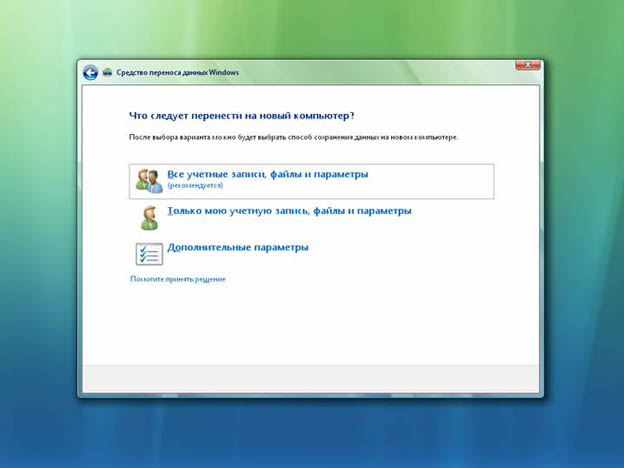Viewport: 624px width, 468px height.
Task: Open 'Помогите принять решение' help link
Action: pyautogui.click(x=178, y=279)
